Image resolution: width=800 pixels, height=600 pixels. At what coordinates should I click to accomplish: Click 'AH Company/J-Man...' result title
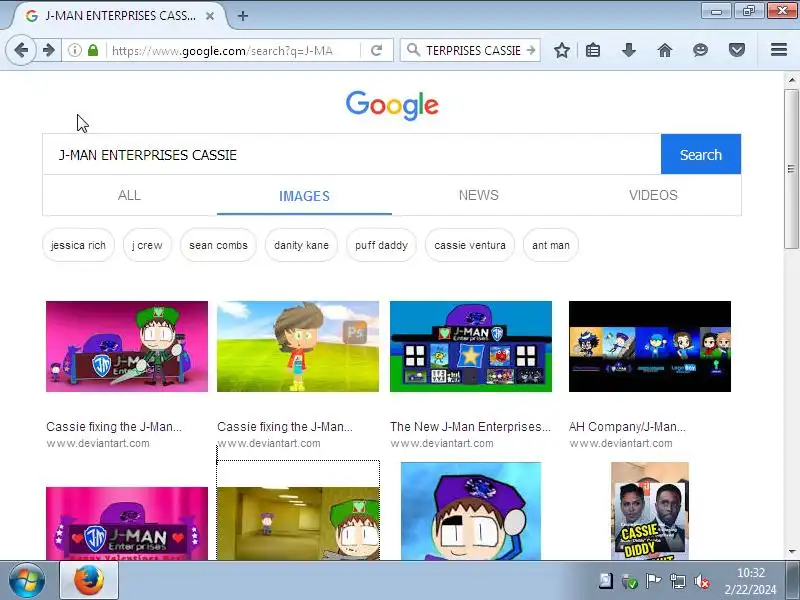(x=627, y=427)
